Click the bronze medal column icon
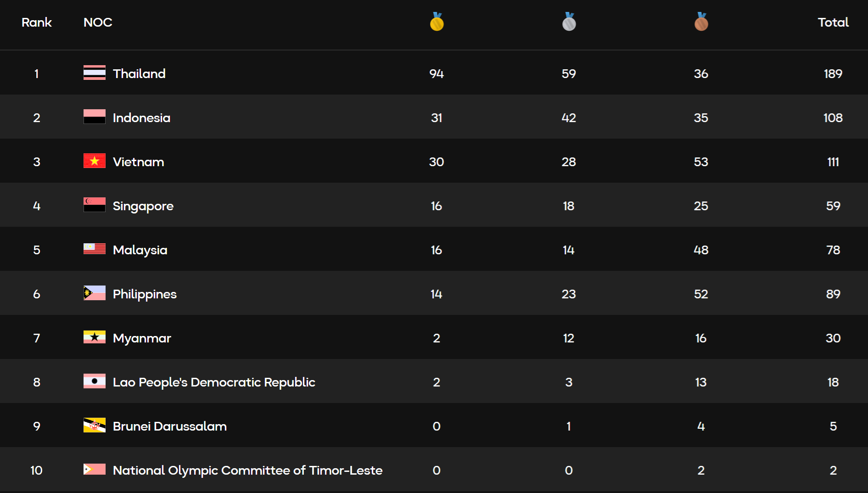Screen dimensions: 868x493 coord(701,22)
